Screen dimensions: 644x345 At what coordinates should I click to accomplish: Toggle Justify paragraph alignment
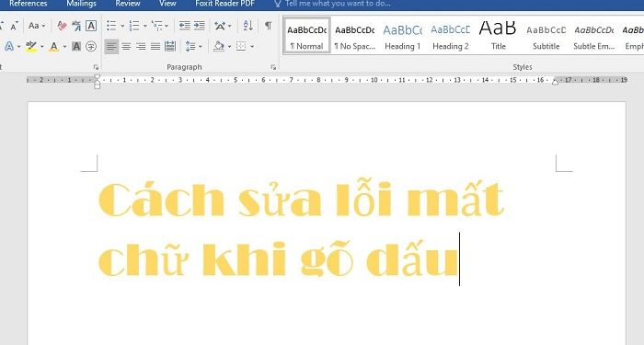(155, 46)
